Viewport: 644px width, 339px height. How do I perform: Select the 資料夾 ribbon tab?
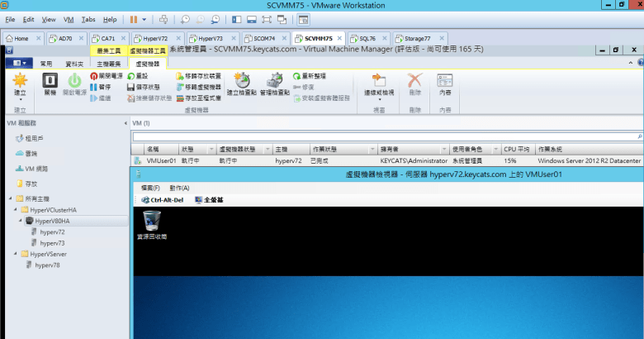click(x=74, y=63)
